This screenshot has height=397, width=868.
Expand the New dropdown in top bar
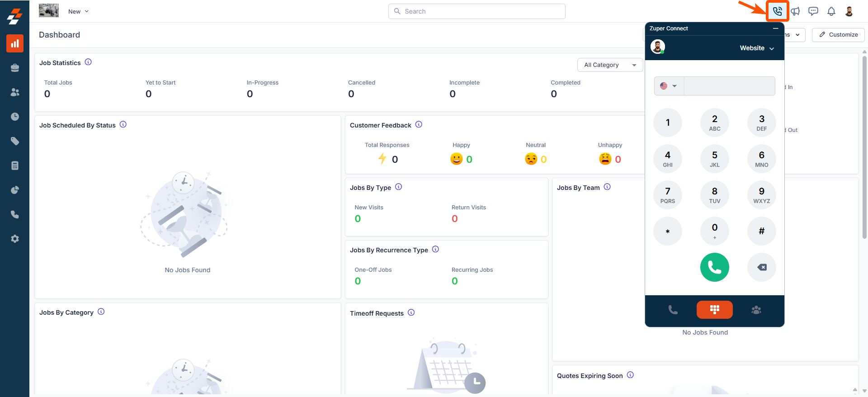pos(79,11)
